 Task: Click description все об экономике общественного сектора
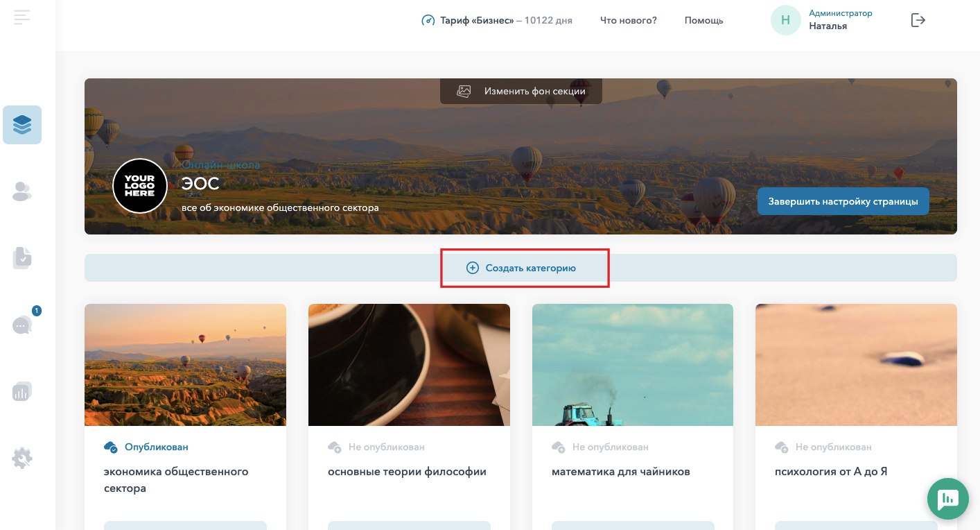click(280, 207)
